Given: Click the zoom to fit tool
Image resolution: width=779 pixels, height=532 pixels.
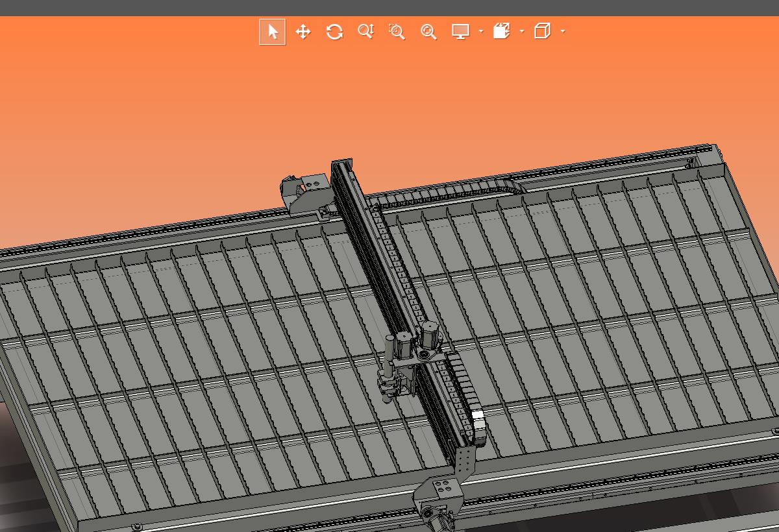Looking at the screenshot, I should click(428, 32).
